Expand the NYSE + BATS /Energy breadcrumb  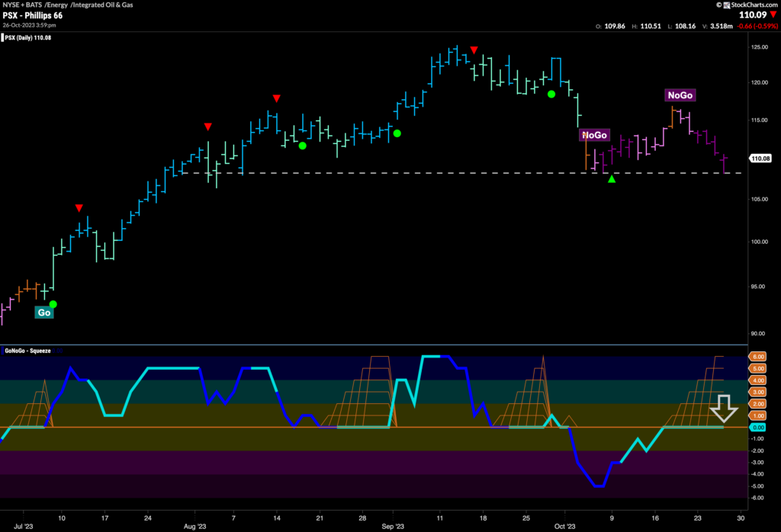tap(21, 5)
